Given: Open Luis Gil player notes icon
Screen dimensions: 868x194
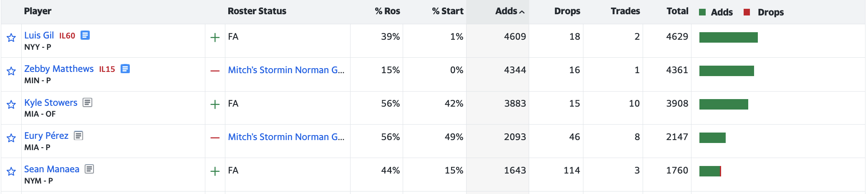Looking at the screenshot, I should tap(85, 35).
